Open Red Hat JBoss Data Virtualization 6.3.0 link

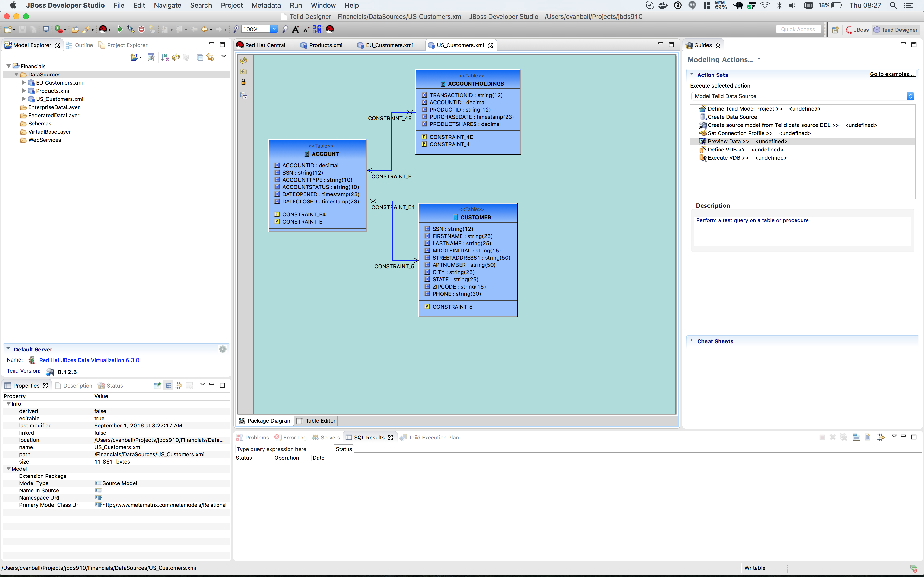coord(89,360)
